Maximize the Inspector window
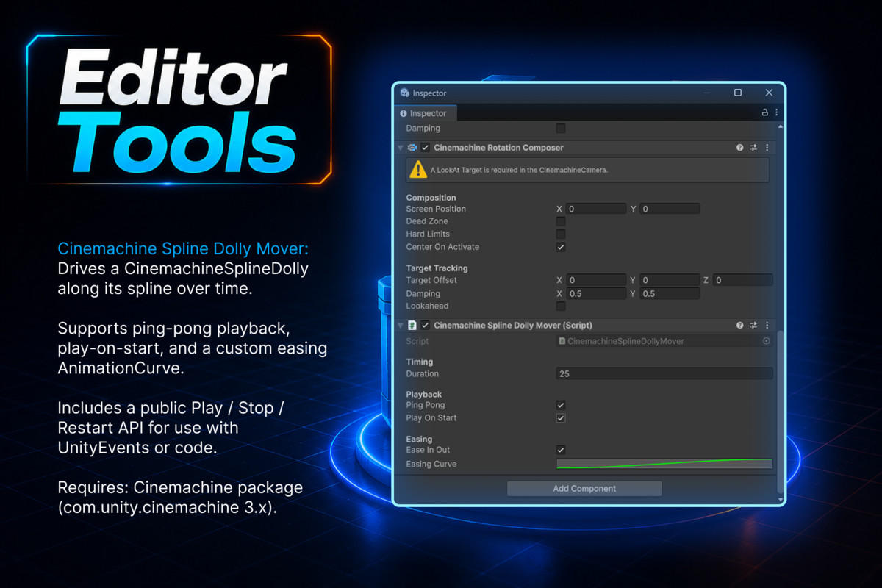882x588 pixels. [738, 93]
